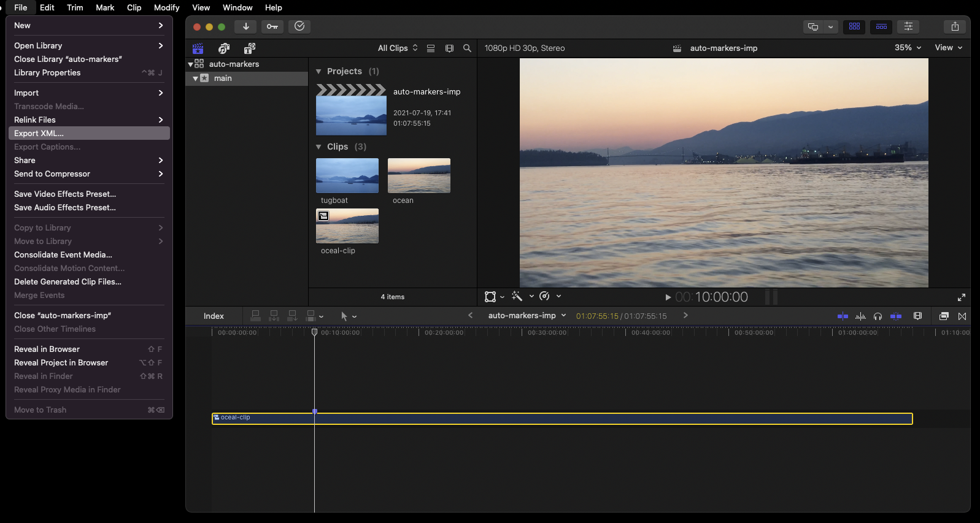The image size is (980, 523).
Task: Open Background Tasks checkmark icon
Action: pos(299,26)
